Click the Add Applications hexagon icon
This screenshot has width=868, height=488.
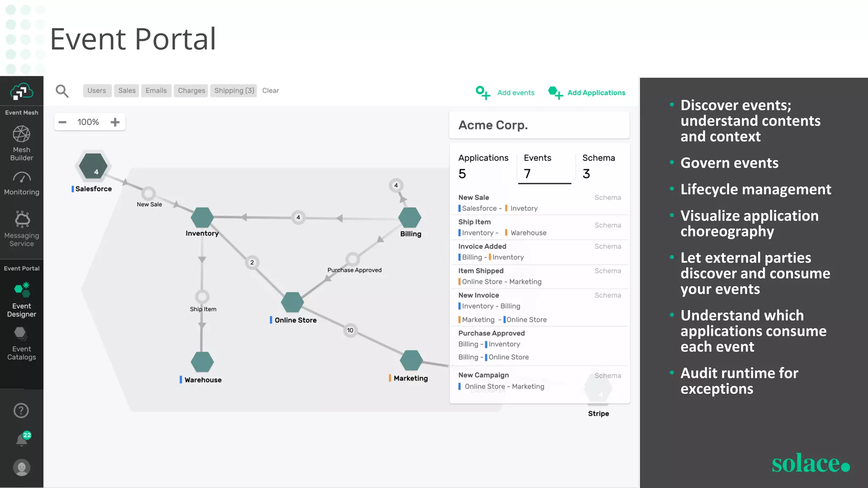tap(555, 92)
